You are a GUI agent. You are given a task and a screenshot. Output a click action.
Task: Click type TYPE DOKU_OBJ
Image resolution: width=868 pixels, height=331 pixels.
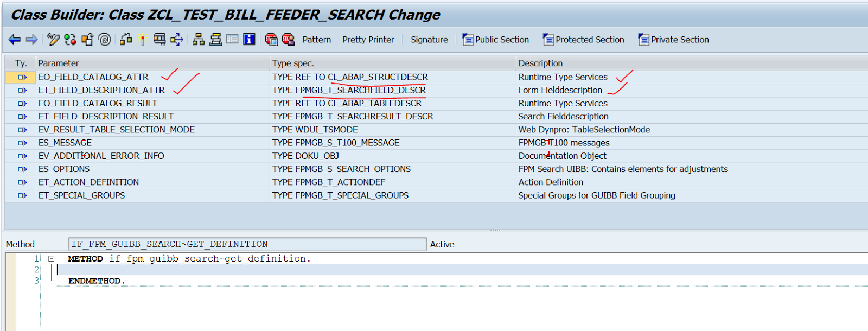305,156
